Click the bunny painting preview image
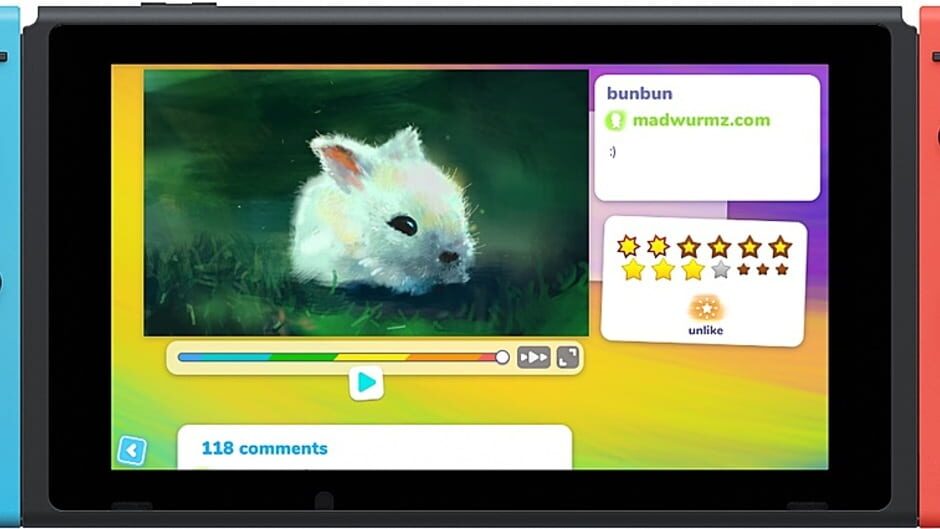Screen dimensions: 940x529 pyautogui.click(x=366, y=202)
